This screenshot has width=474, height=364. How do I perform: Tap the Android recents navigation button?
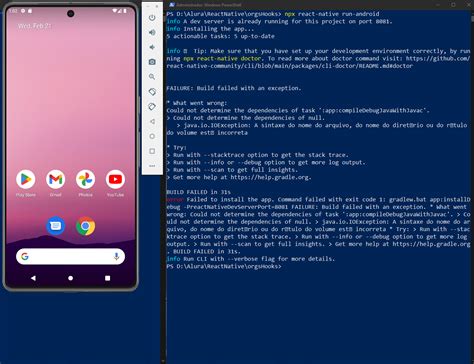pyautogui.click(x=107, y=278)
